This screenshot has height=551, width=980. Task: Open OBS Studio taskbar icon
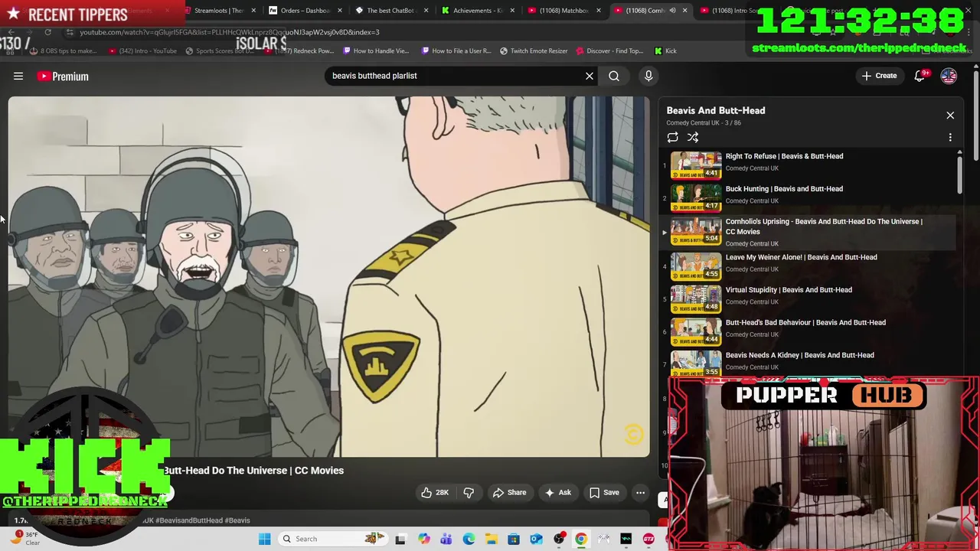[x=559, y=539]
